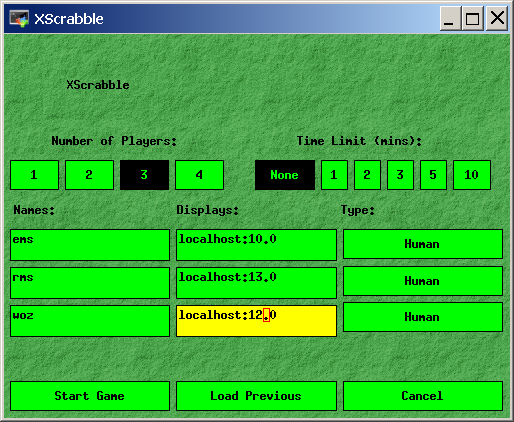The image size is (514, 422).
Task: Select 3 players option
Action: point(144,175)
